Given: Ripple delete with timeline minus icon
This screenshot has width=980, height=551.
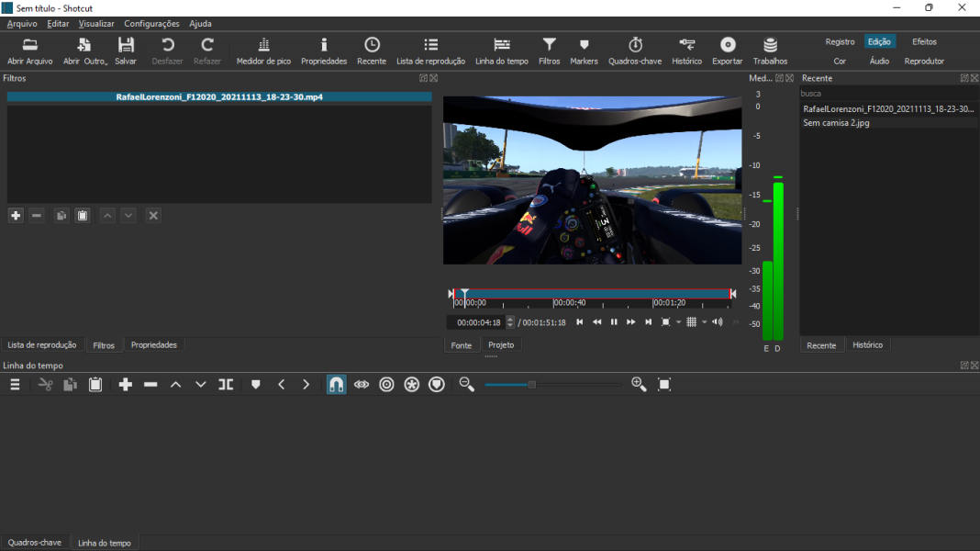Looking at the screenshot, I should click(x=150, y=385).
